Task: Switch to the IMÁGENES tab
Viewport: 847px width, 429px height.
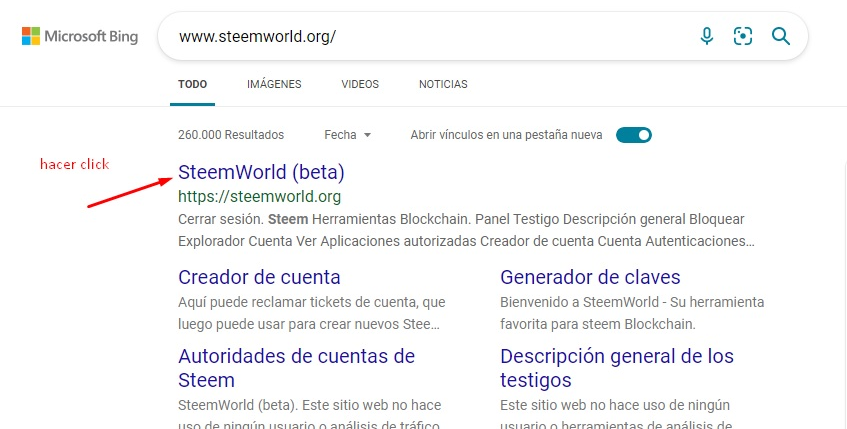Action: pos(274,84)
